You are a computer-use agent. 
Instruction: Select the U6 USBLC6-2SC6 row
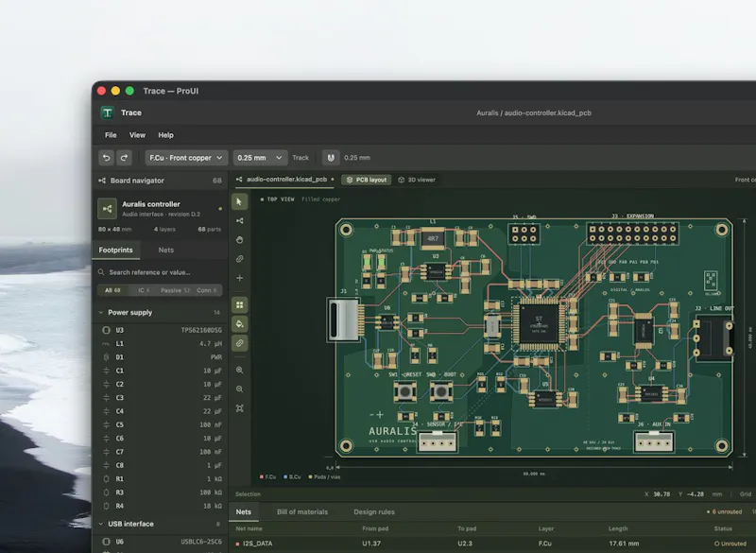coord(160,542)
